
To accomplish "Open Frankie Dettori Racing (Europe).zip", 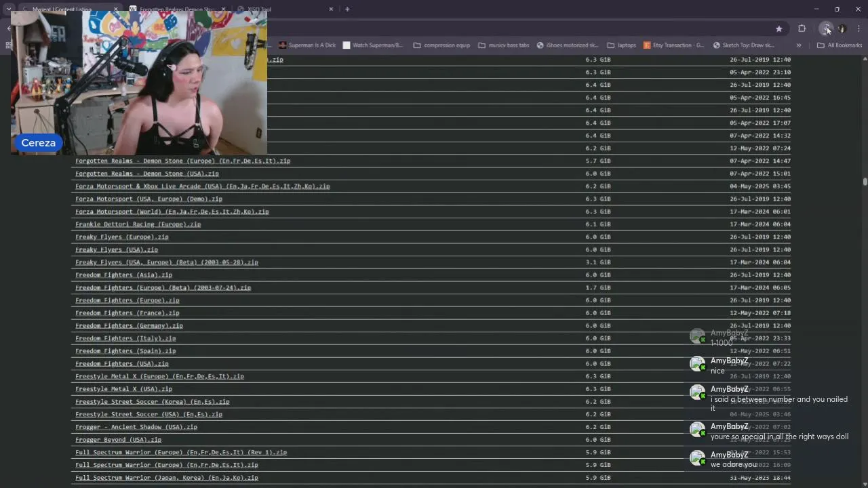I will 138,224.
